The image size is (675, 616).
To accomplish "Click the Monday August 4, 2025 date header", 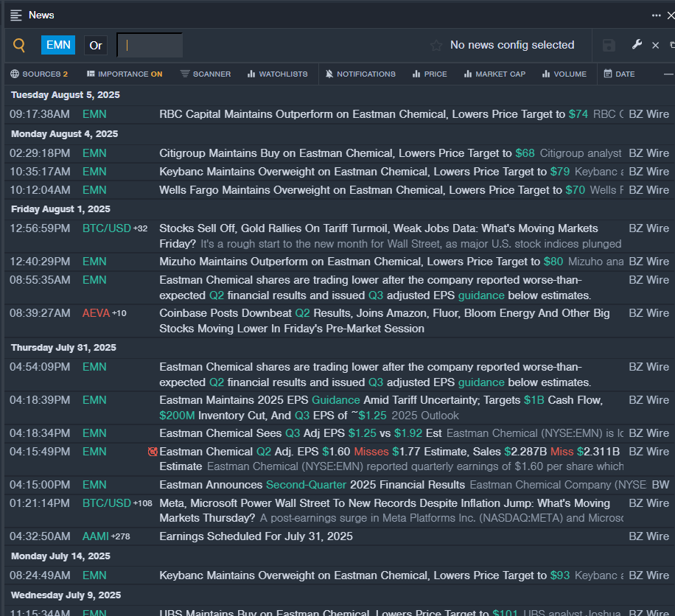I will 65,134.
